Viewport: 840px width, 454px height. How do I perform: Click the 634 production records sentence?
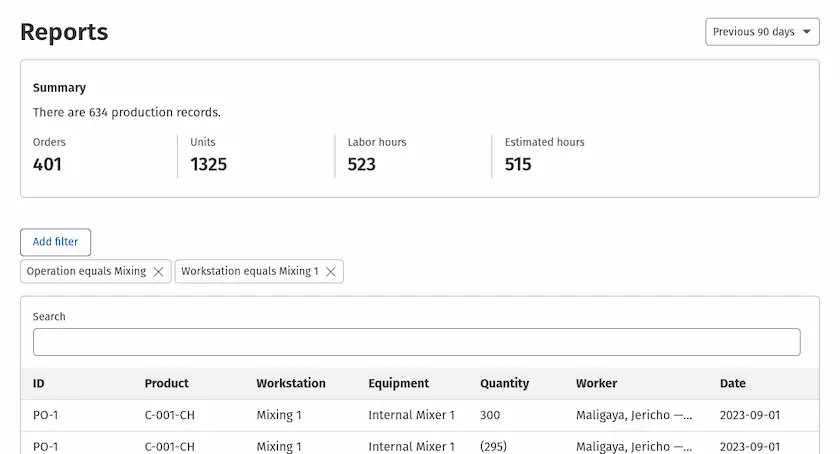[126, 113]
